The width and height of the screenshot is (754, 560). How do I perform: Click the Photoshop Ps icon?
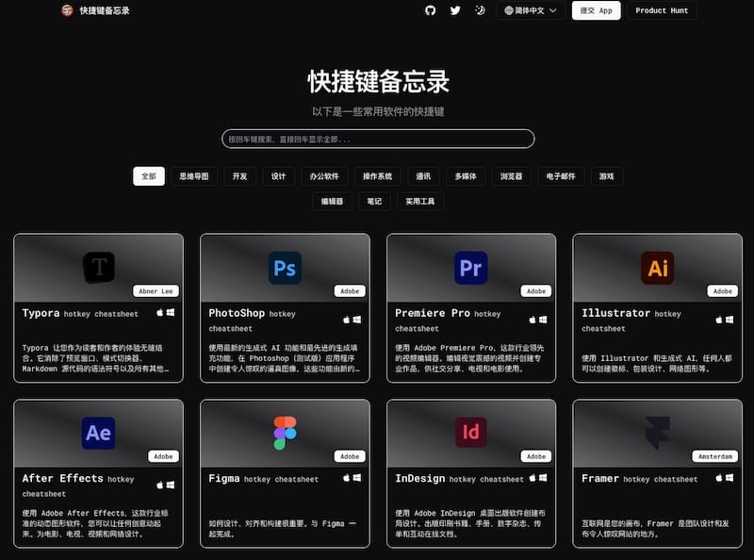[x=285, y=268]
